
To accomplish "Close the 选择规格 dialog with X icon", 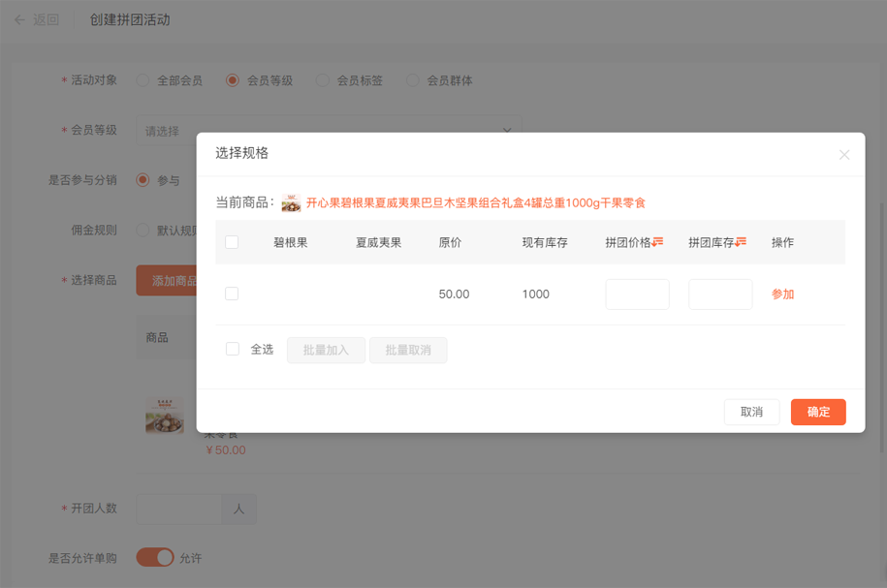I will (x=844, y=155).
